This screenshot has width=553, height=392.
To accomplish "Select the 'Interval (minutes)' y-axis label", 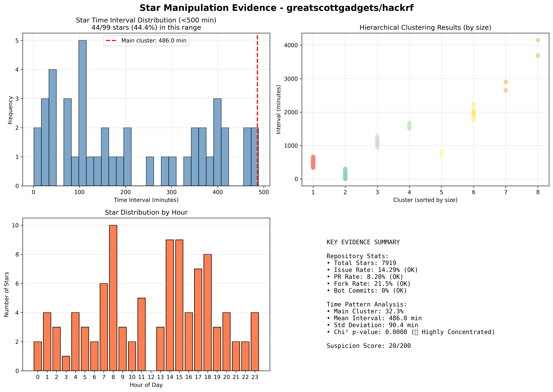I will click(x=279, y=109).
